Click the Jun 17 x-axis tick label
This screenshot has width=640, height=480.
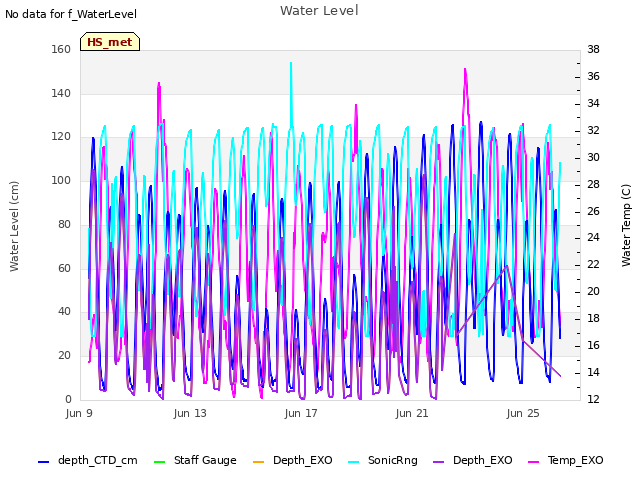[301, 413]
